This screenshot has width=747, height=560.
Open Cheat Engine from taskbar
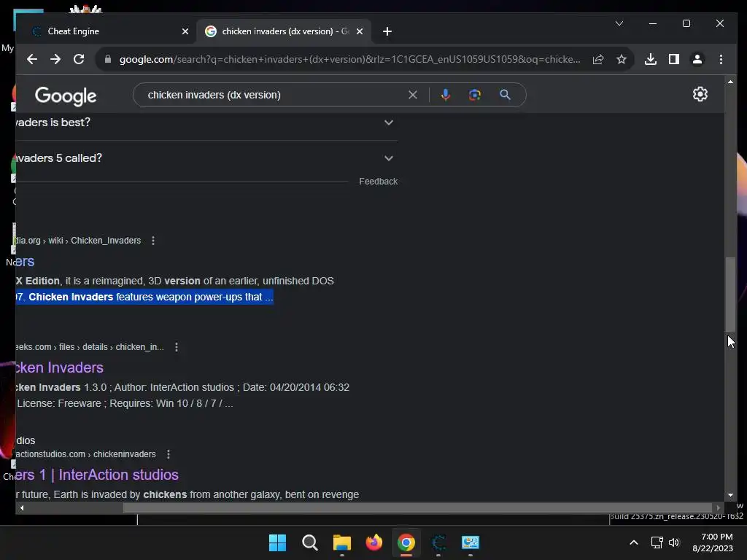(x=438, y=542)
